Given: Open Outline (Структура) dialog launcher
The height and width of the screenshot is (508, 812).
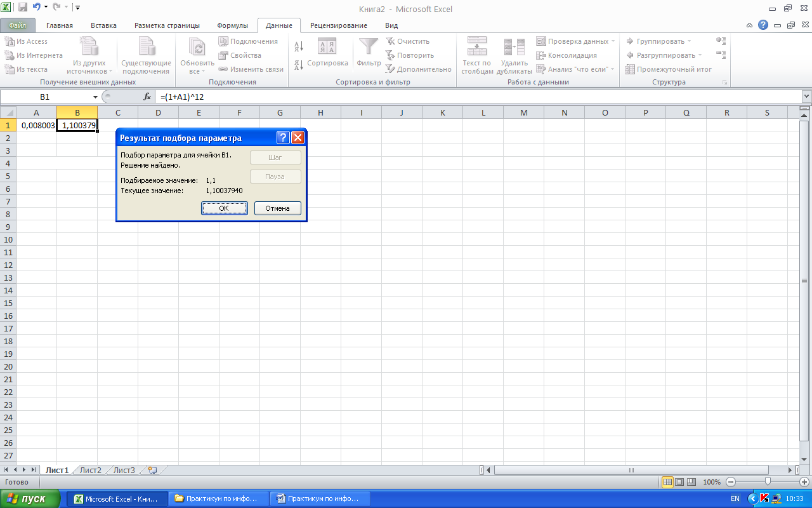Looking at the screenshot, I should coord(724,83).
